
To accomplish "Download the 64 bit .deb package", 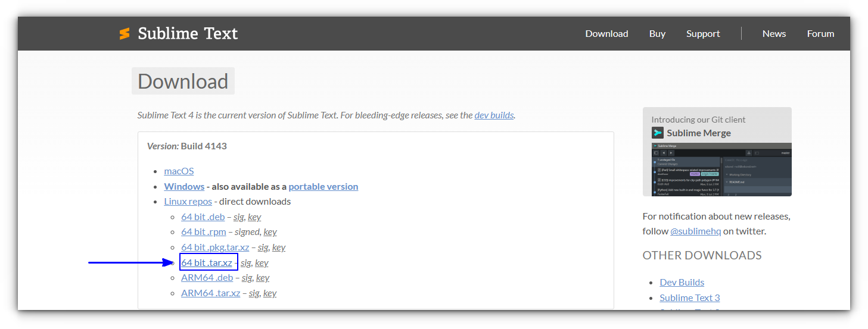I will tap(203, 217).
